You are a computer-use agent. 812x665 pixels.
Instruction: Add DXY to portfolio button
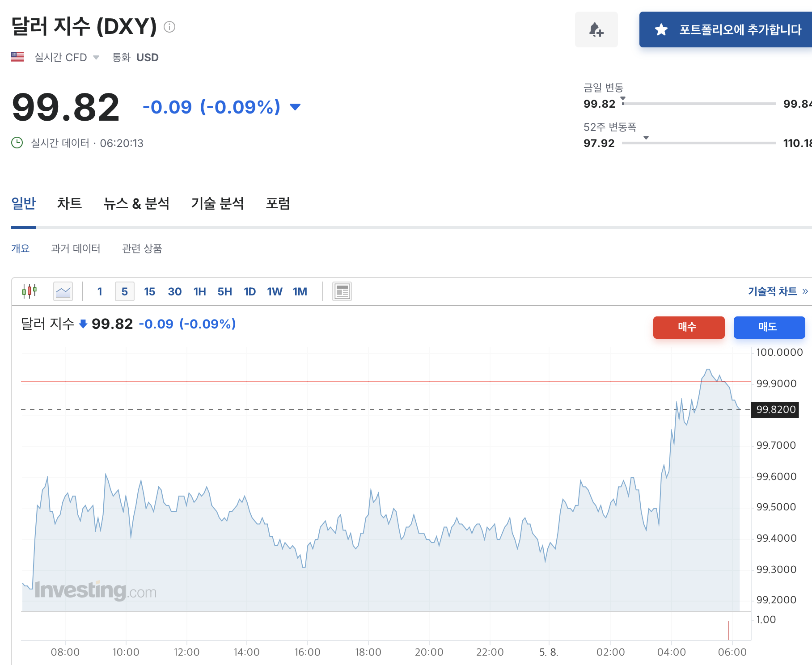point(726,29)
